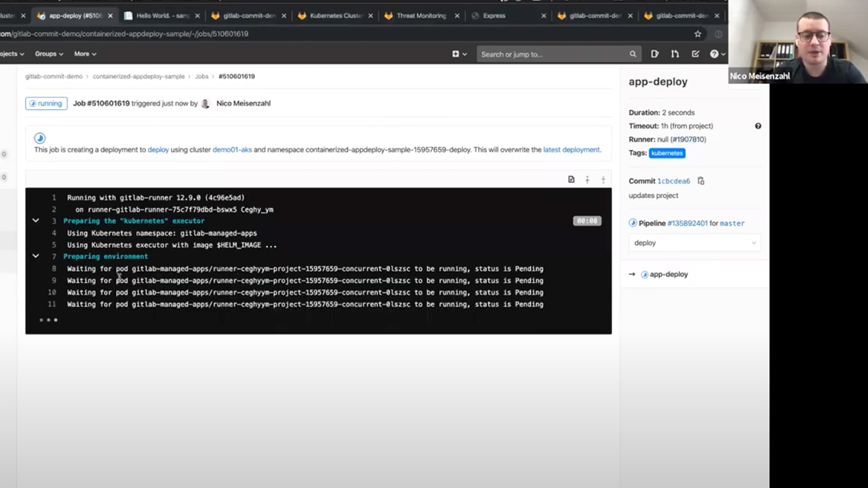This screenshot has width=868, height=488.
Task: Click the running status badge
Action: click(x=46, y=104)
